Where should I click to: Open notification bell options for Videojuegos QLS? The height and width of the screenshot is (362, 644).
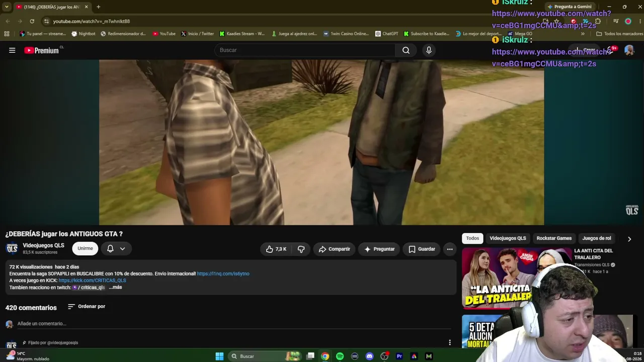tap(116, 248)
